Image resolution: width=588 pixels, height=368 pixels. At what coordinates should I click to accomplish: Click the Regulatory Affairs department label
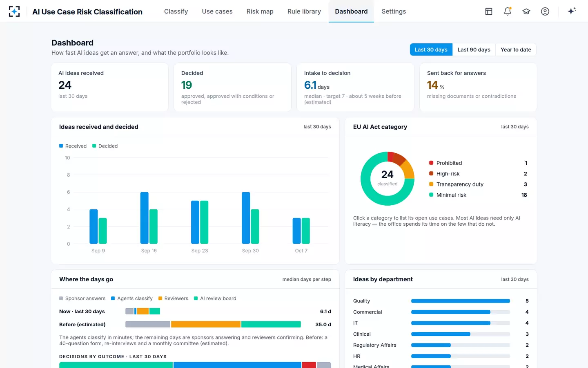375,345
